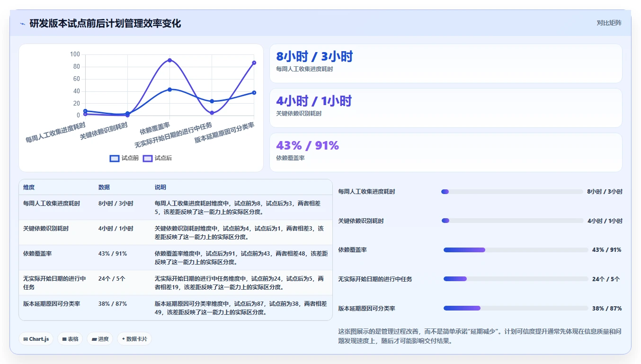Click the 版本延期原因可分类率 label in progress list
This screenshot has height=364, width=641.
(367, 309)
